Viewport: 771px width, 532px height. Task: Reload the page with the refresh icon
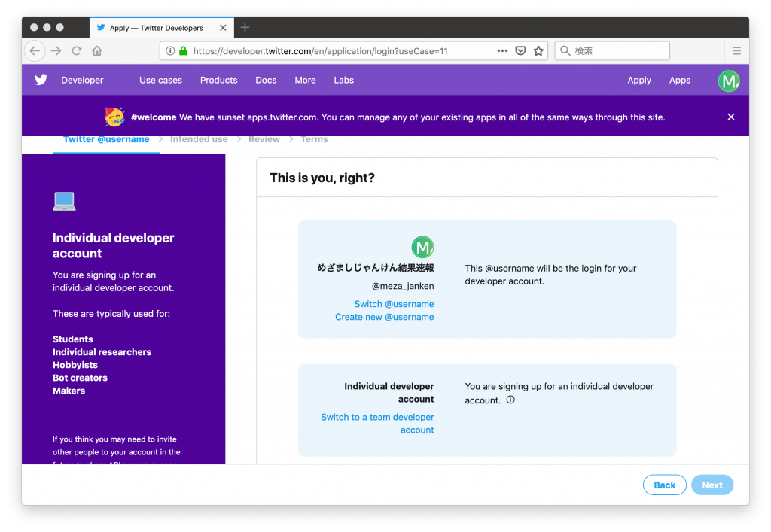point(77,51)
